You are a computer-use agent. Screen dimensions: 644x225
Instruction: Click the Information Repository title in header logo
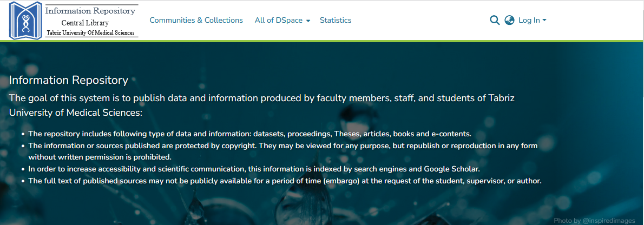tap(90, 11)
